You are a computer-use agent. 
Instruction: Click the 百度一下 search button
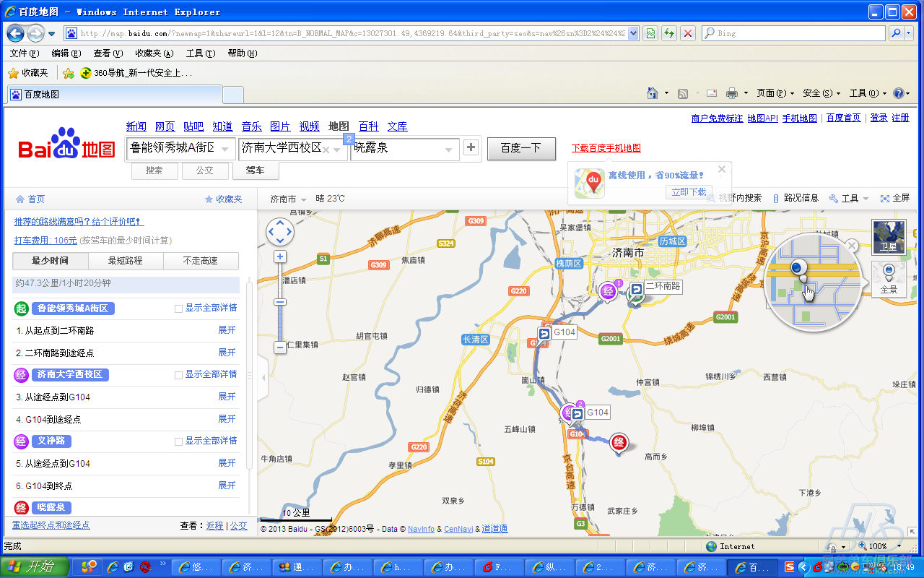[521, 148]
